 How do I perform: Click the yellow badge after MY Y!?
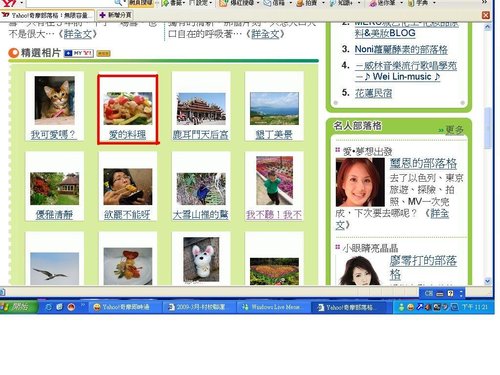(x=103, y=53)
